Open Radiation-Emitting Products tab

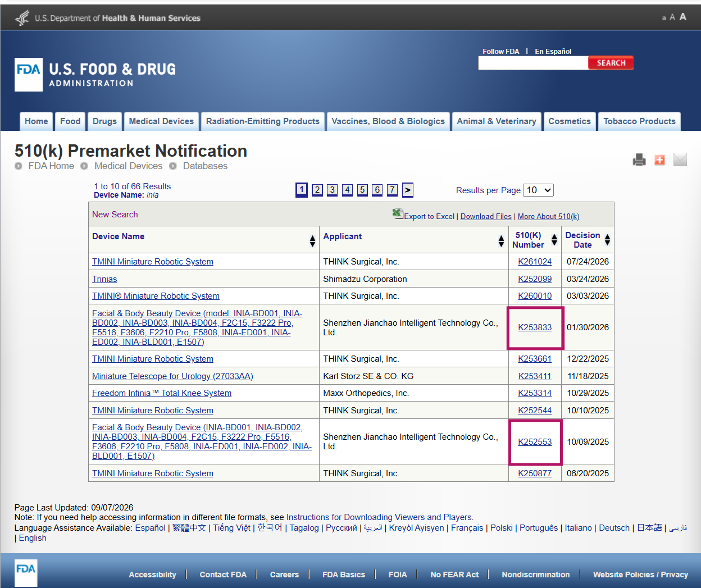(x=262, y=121)
